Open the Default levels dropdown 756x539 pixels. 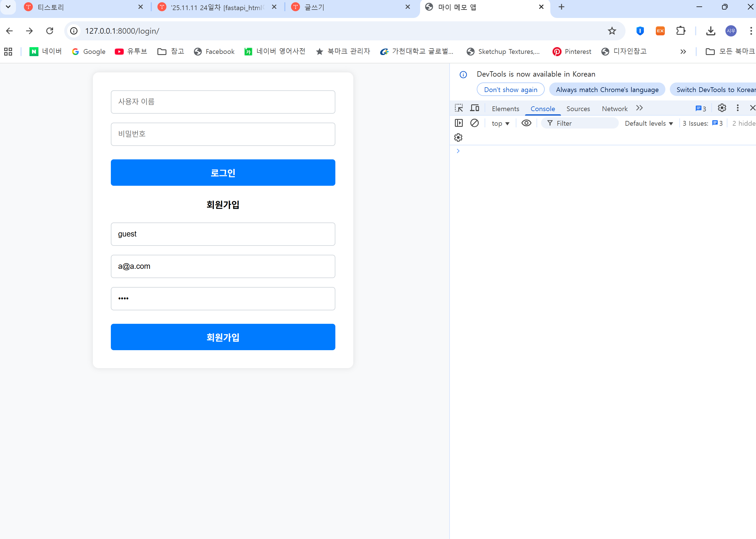click(649, 123)
